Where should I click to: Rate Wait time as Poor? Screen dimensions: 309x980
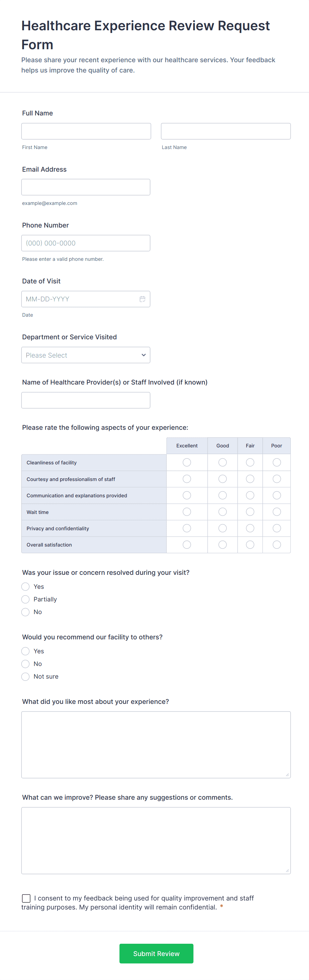[276, 512]
